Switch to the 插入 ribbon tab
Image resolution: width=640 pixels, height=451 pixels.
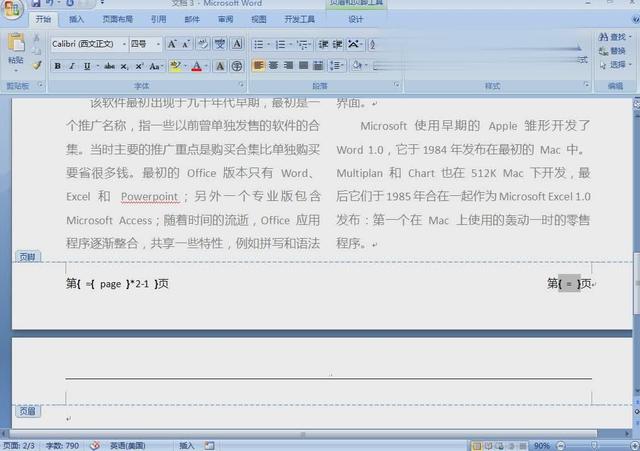[76, 19]
